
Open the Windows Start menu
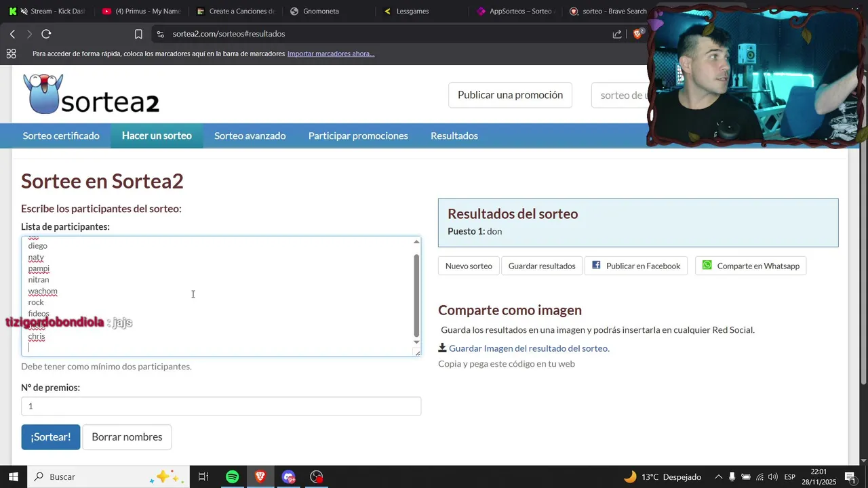coord(13,476)
